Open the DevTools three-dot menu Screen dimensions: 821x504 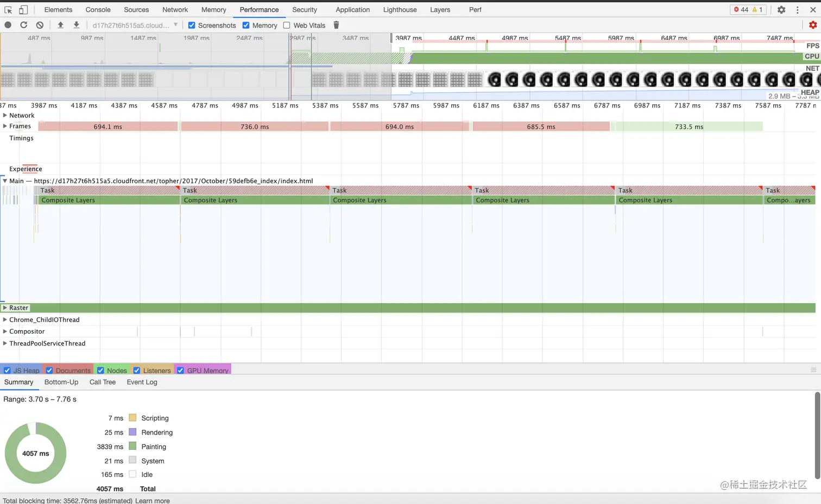tap(798, 10)
